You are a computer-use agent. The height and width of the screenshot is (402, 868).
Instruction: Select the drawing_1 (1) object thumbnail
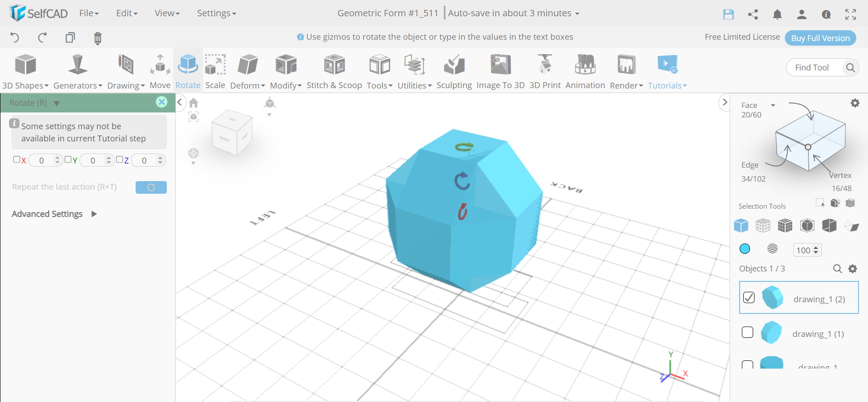771,333
